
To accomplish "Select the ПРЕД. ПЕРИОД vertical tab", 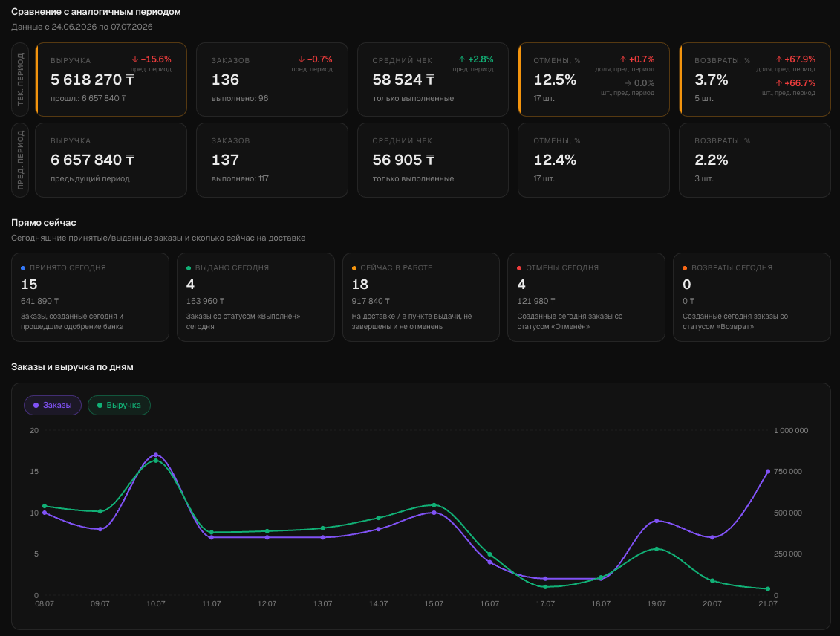I will (x=20, y=160).
